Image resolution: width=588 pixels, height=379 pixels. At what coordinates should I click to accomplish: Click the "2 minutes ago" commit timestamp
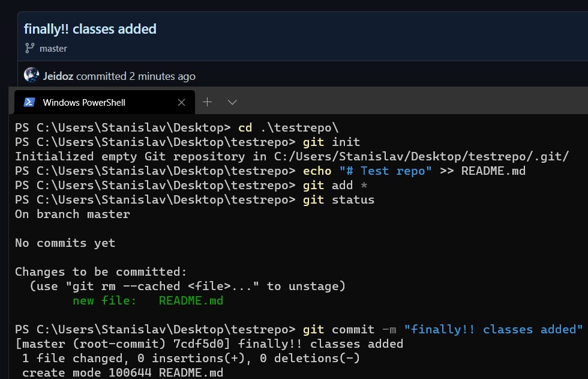163,76
